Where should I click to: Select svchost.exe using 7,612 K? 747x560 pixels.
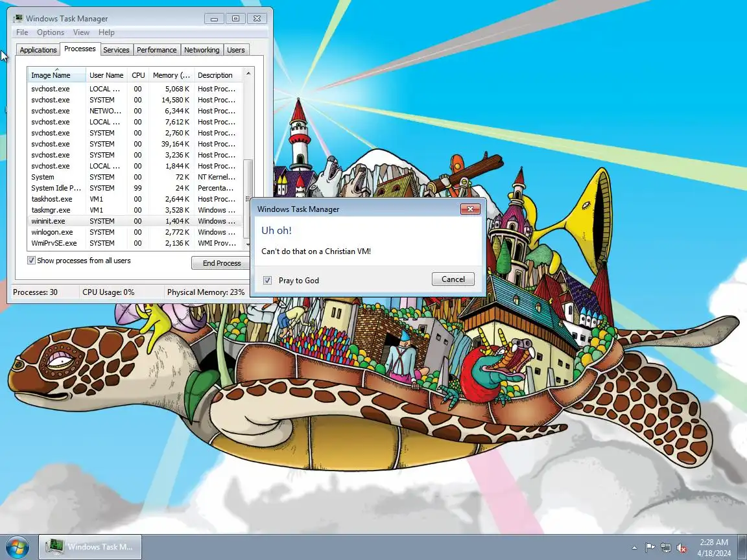click(135, 122)
